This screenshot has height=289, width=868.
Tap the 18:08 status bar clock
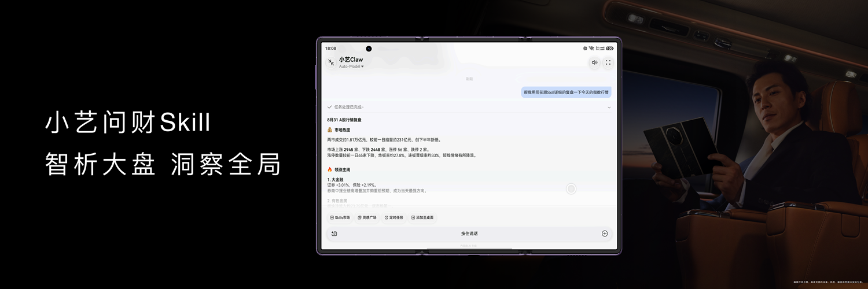(x=330, y=49)
